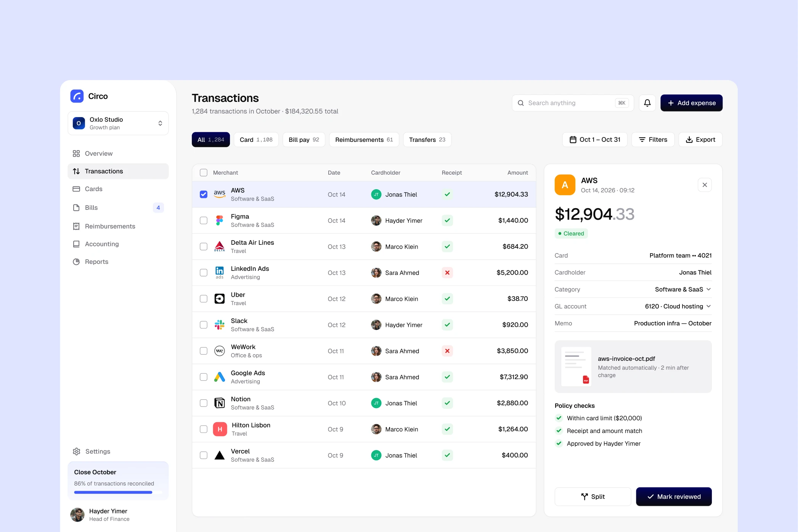Screen dimensions: 798x532
Task: Tick the Uber transaction checkbox
Action: [204, 299]
